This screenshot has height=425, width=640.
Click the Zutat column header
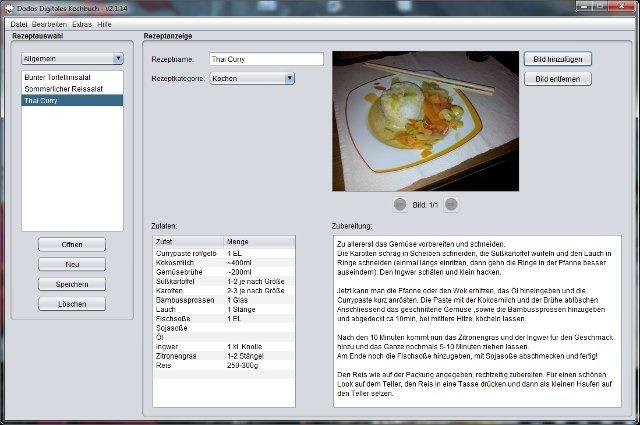point(189,242)
